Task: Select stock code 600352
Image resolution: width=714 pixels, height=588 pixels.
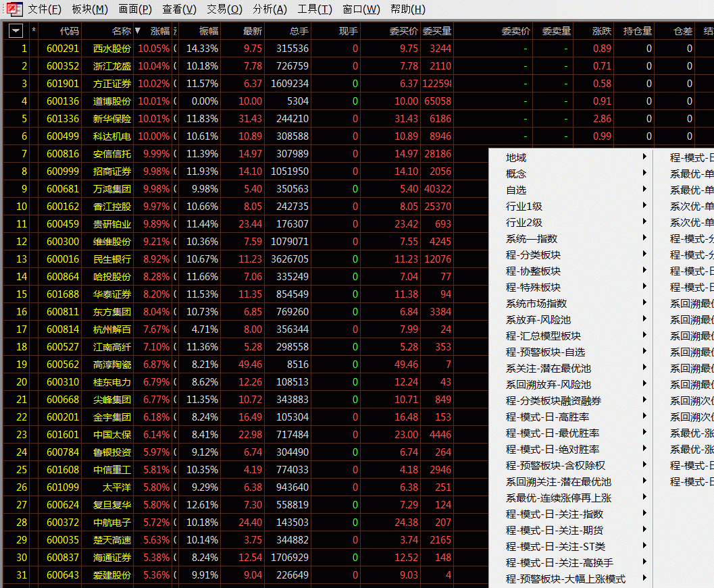Action: point(63,66)
